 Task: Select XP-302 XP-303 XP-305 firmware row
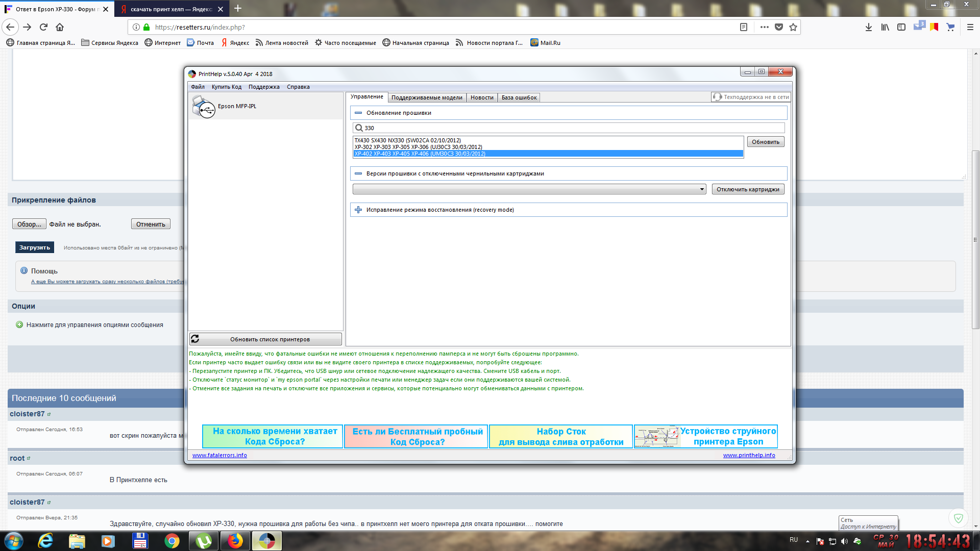pyautogui.click(x=548, y=147)
